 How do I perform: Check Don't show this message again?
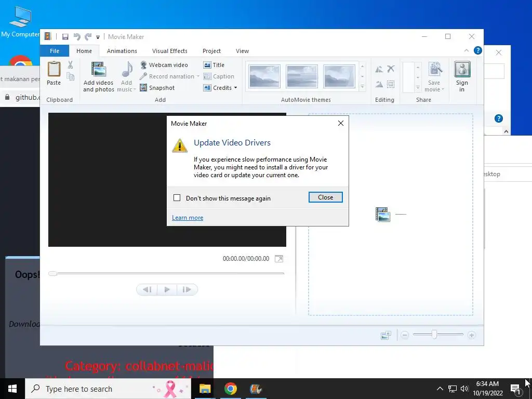click(177, 198)
